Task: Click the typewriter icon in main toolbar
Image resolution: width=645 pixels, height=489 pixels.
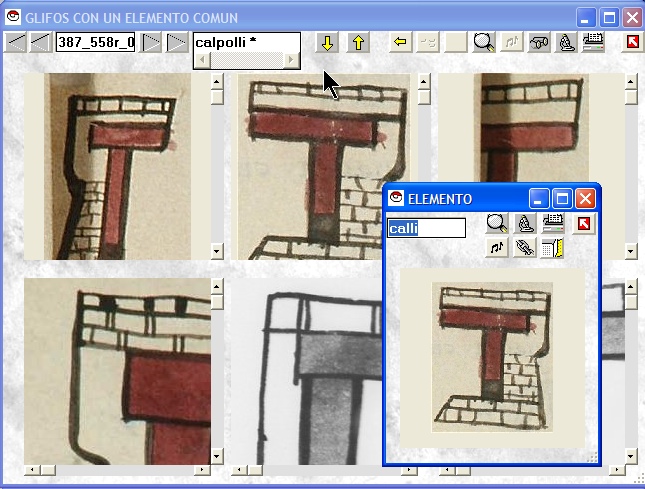Action: [x=593, y=42]
